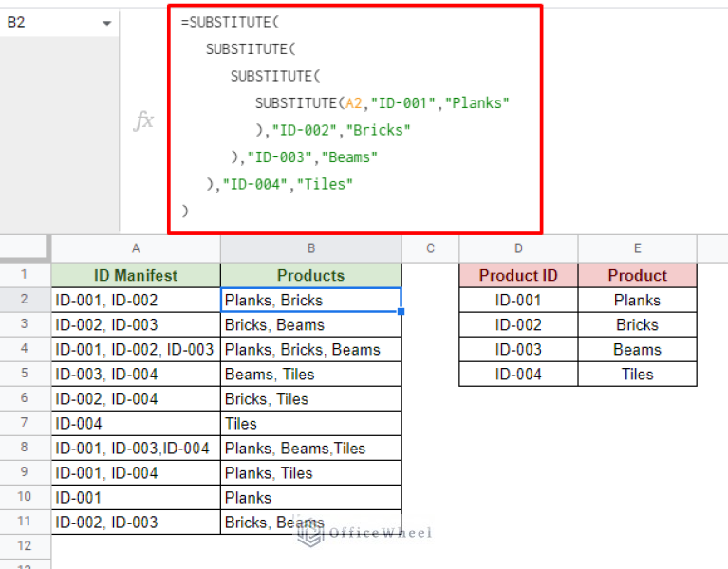Click the 'Products' header cell
The image size is (728, 569).
click(311, 275)
